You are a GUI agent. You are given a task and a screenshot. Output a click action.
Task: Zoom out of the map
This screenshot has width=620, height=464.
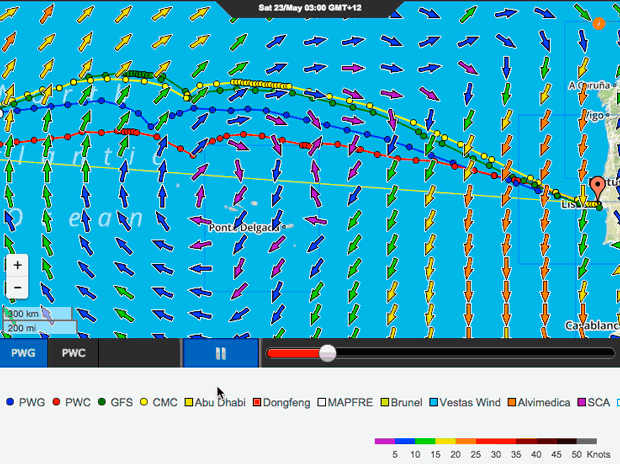click(x=18, y=288)
